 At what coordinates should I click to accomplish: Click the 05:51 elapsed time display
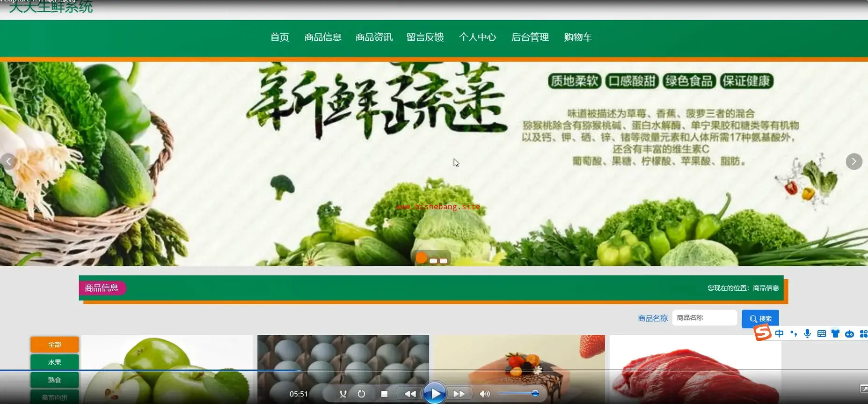tap(299, 394)
